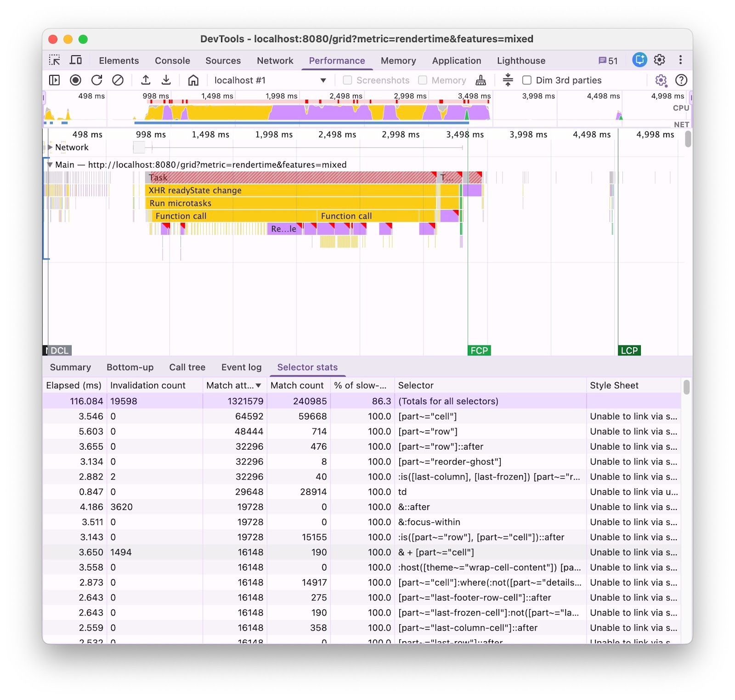Screen dimensions: 735x700
Task: Open the localhost #1 recording dropdown
Action: click(270, 80)
